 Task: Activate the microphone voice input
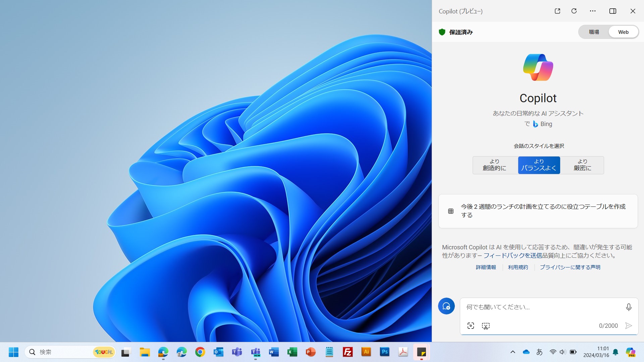click(629, 307)
